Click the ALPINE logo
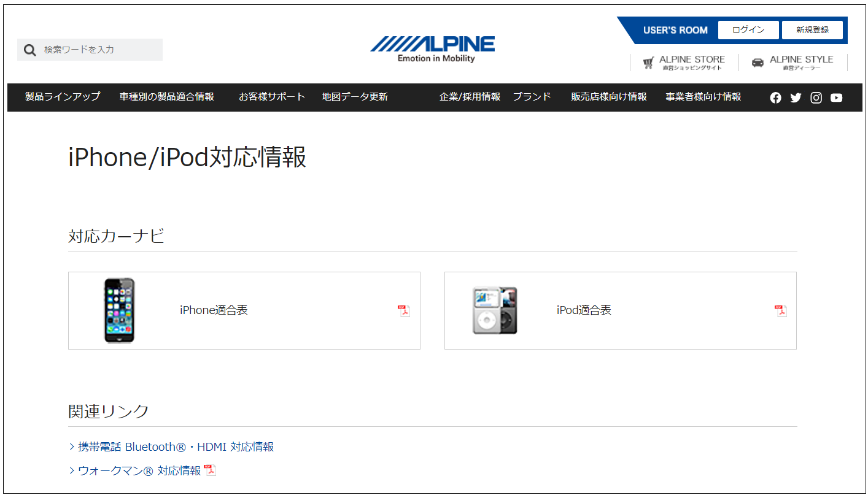The width and height of the screenshot is (868, 498). click(x=432, y=49)
